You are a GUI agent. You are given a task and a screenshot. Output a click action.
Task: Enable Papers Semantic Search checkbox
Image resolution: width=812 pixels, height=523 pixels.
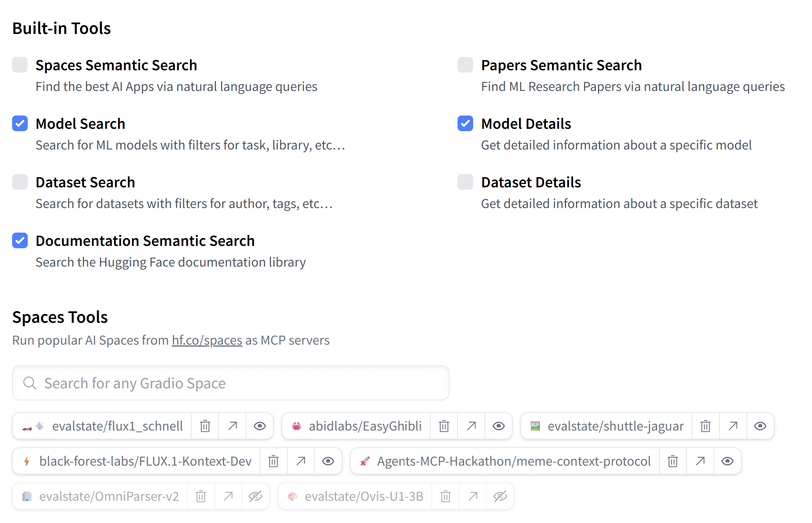(465, 65)
